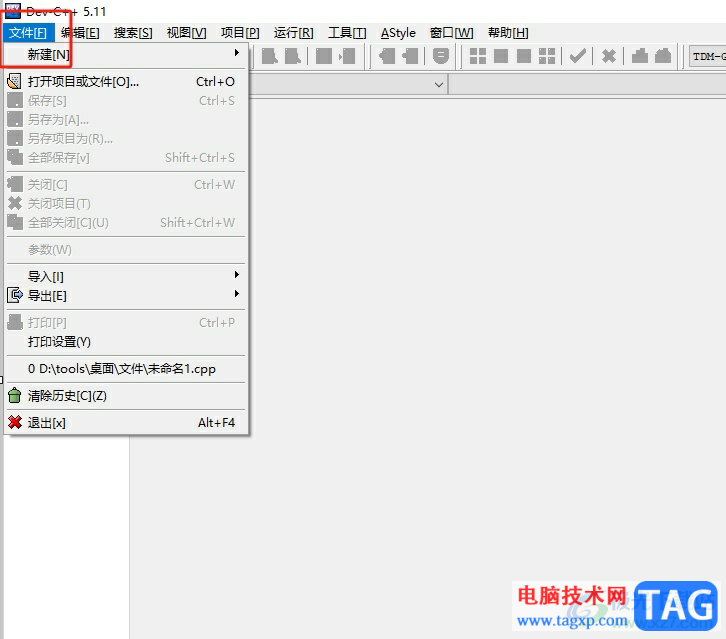
Task: Open the 搜索[S] menu
Action: [x=133, y=33]
